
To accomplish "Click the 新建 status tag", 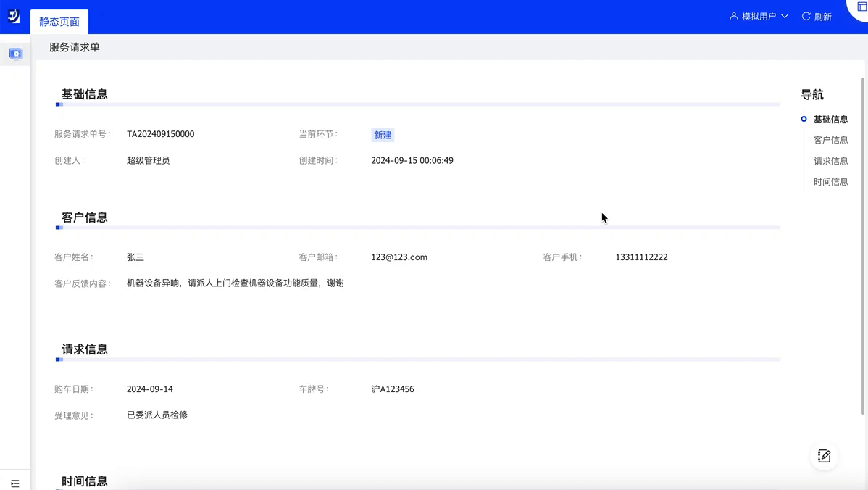I will (383, 135).
